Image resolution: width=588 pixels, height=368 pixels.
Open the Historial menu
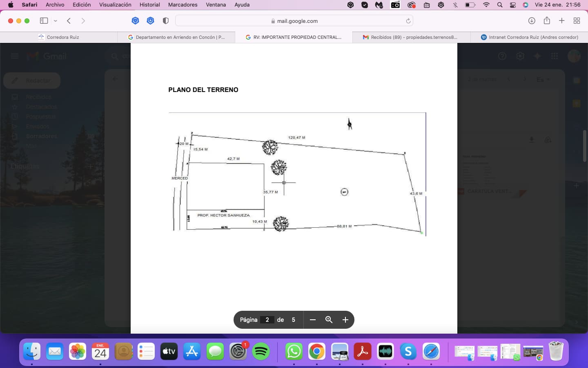coord(150,5)
